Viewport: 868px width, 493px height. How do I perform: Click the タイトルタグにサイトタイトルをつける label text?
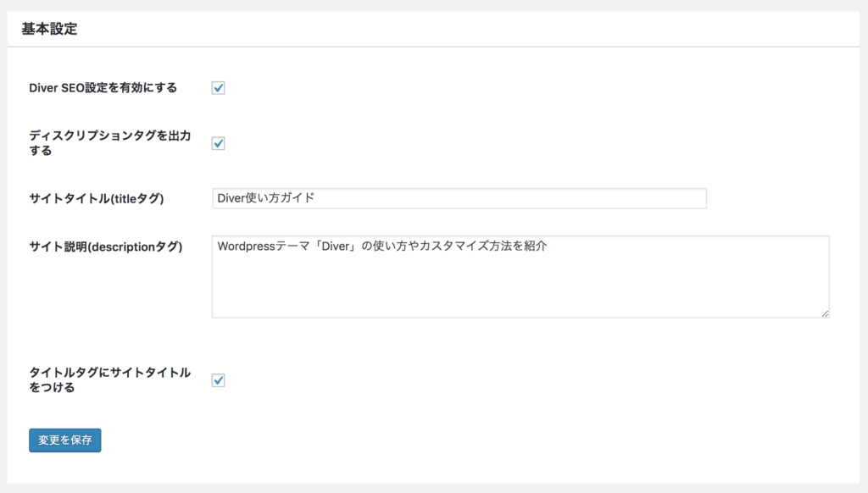pos(109,379)
